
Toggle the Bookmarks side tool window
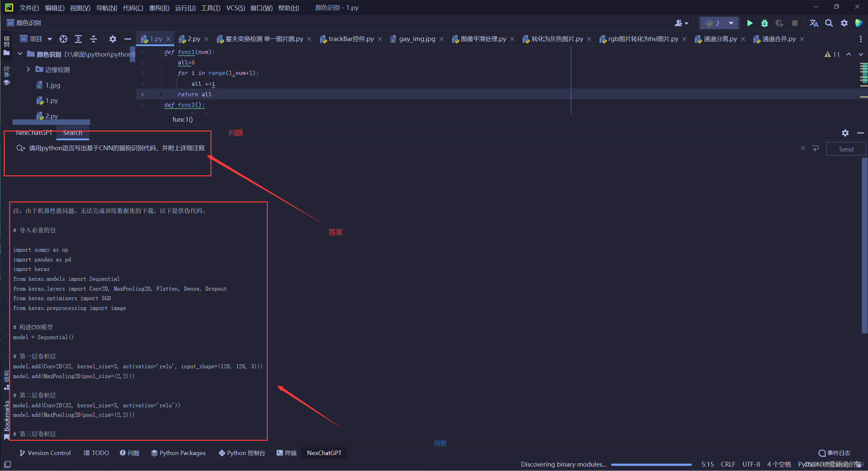coord(6,417)
